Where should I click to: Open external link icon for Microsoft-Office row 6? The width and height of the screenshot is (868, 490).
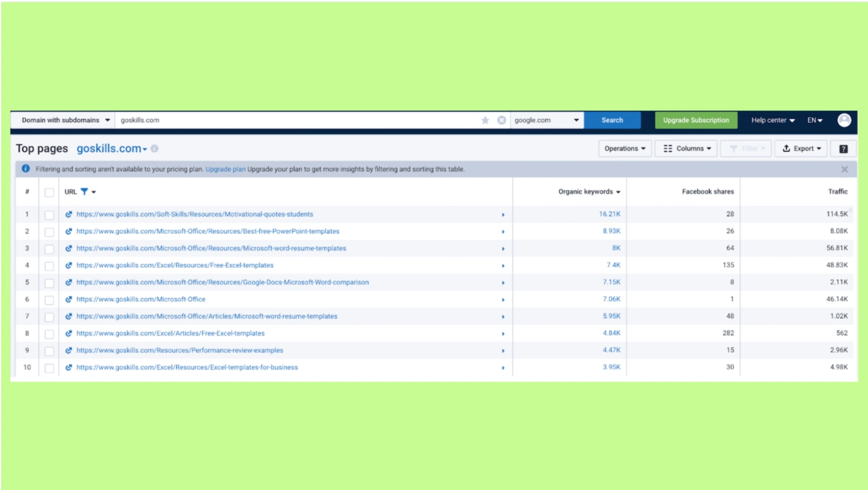(x=69, y=300)
